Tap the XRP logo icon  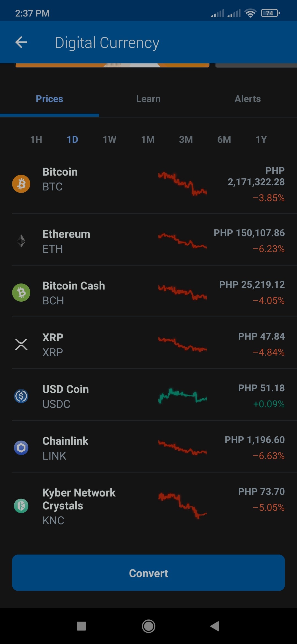[x=21, y=344]
